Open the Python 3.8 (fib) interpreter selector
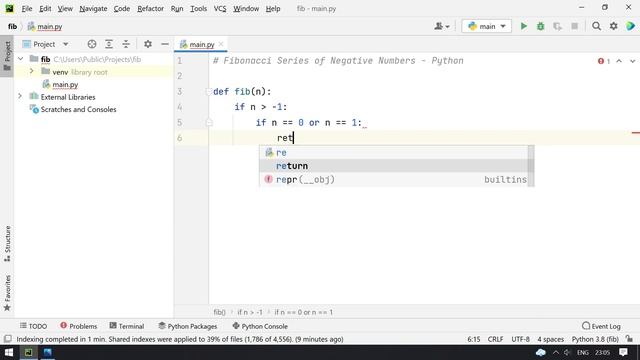 (595, 339)
